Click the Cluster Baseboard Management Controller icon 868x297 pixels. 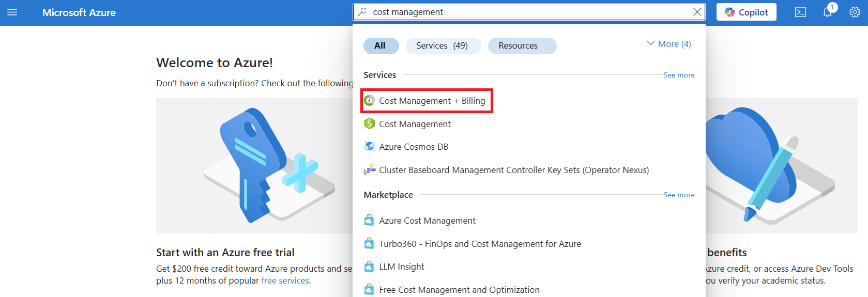pyautogui.click(x=369, y=170)
